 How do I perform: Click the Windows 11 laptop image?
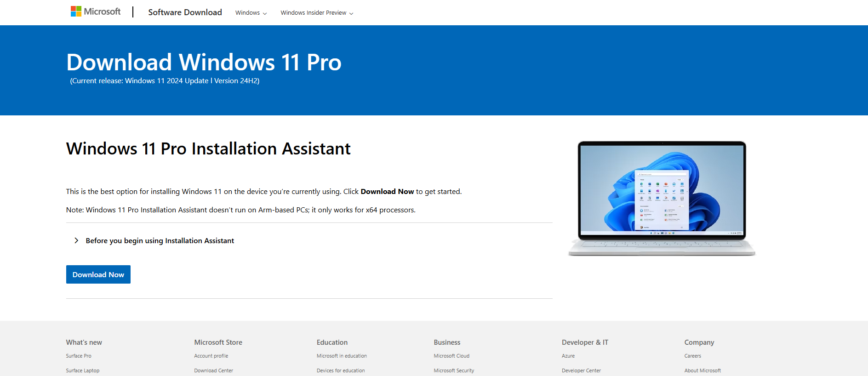[662, 198]
